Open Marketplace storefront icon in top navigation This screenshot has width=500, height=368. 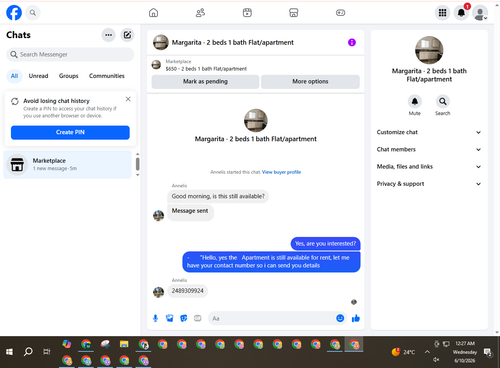294,13
